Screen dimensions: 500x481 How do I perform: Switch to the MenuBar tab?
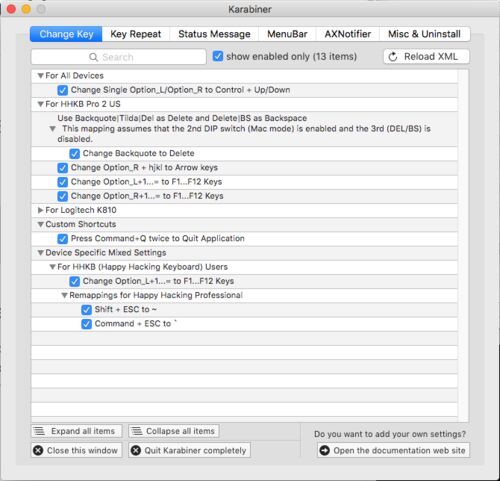click(287, 34)
